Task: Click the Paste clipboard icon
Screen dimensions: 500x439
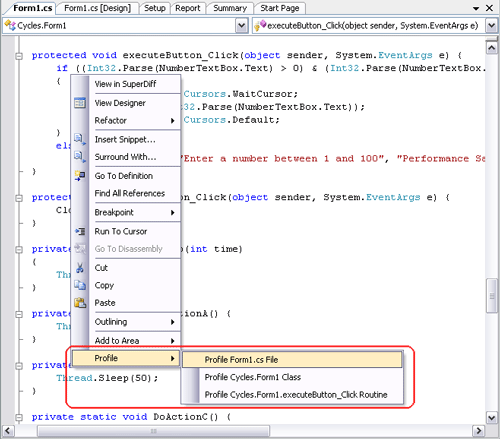Action: point(80,303)
